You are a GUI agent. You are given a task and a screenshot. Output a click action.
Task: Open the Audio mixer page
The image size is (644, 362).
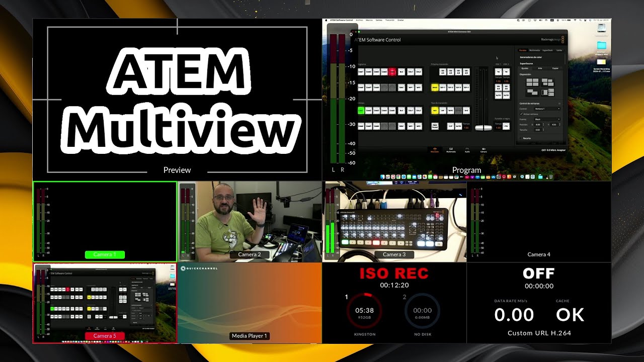[467, 150]
